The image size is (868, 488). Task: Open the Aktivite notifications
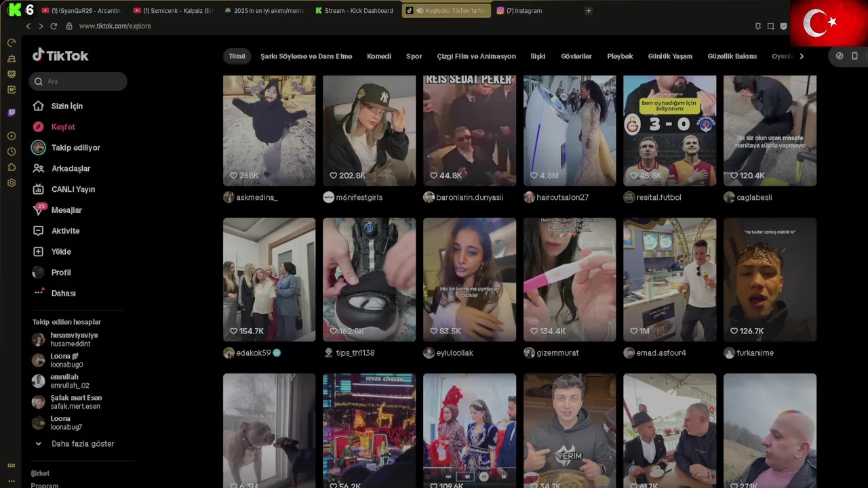point(65,230)
